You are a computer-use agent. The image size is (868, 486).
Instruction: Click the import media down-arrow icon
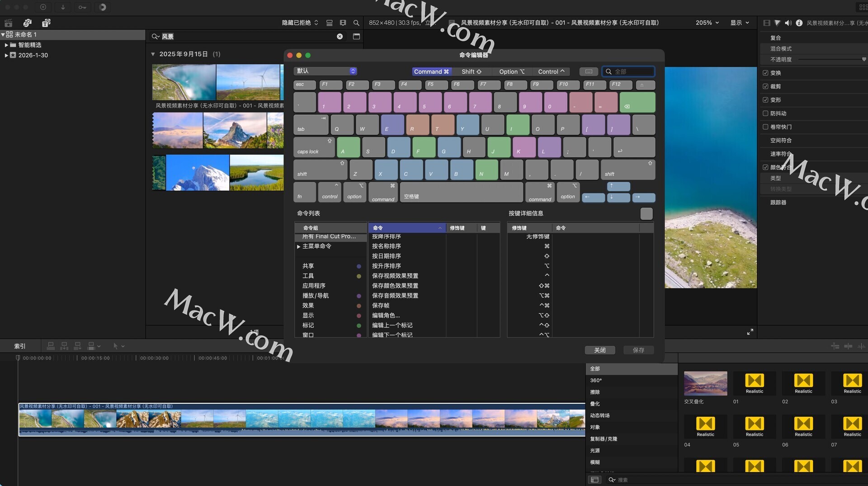(x=63, y=7)
